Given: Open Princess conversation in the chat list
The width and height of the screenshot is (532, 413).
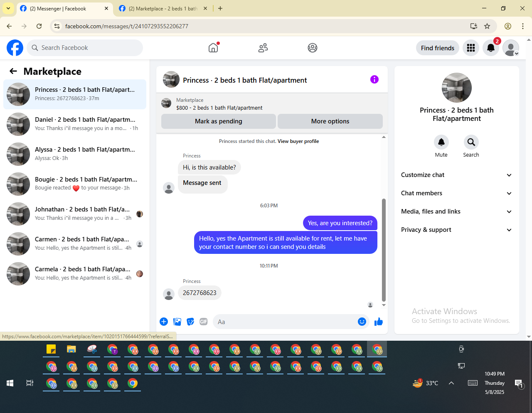Looking at the screenshot, I should 75,94.
